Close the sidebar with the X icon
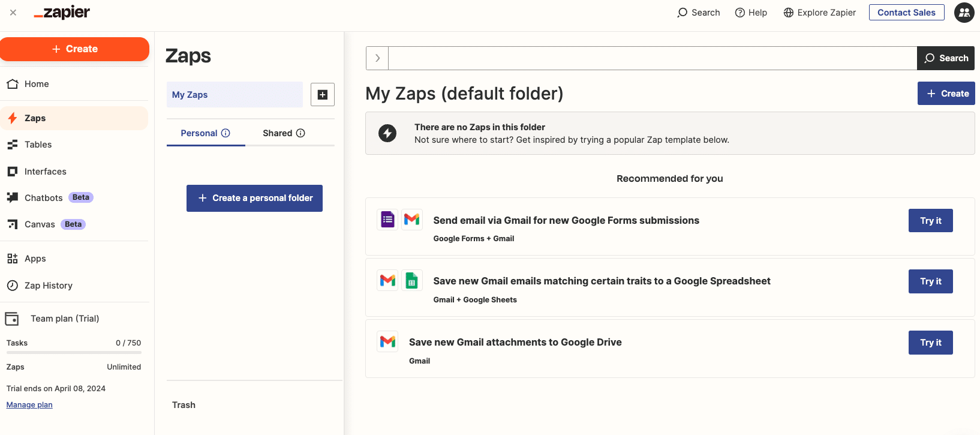Image resolution: width=980 pixels, height=435 pixels. [x=13, y=13]
